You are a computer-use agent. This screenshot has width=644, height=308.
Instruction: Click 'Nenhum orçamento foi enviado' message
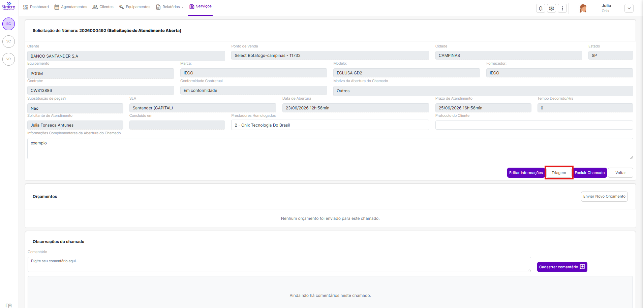330,218
